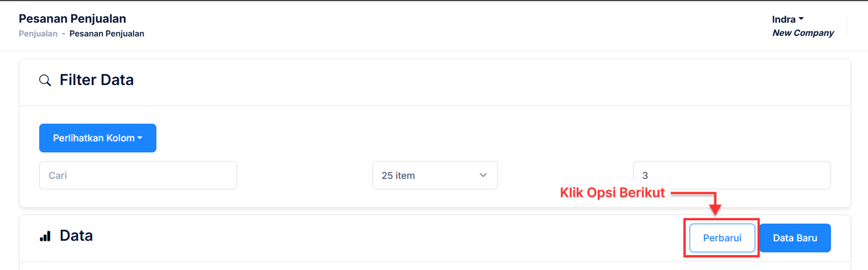The width and height of the screenshot is (868, 270).
Task: Click the Filter Data section heading
Action: [97, 80]
